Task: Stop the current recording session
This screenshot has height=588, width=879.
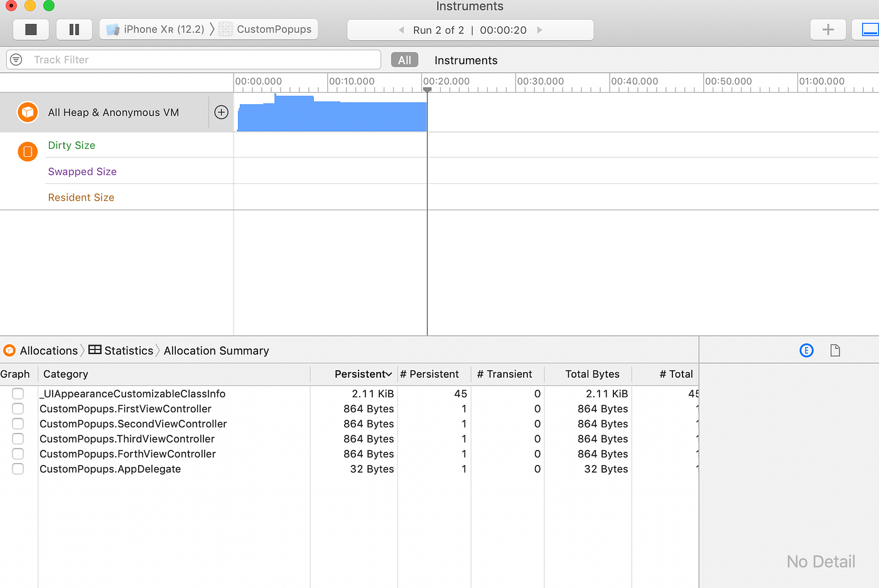Action: coord(31,29)
